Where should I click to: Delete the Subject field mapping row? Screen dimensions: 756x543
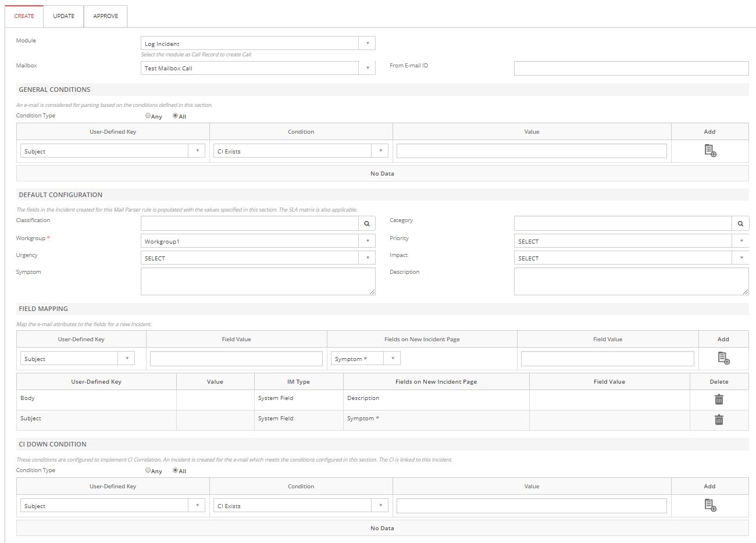pyautogui.click(x=719, y=420)
